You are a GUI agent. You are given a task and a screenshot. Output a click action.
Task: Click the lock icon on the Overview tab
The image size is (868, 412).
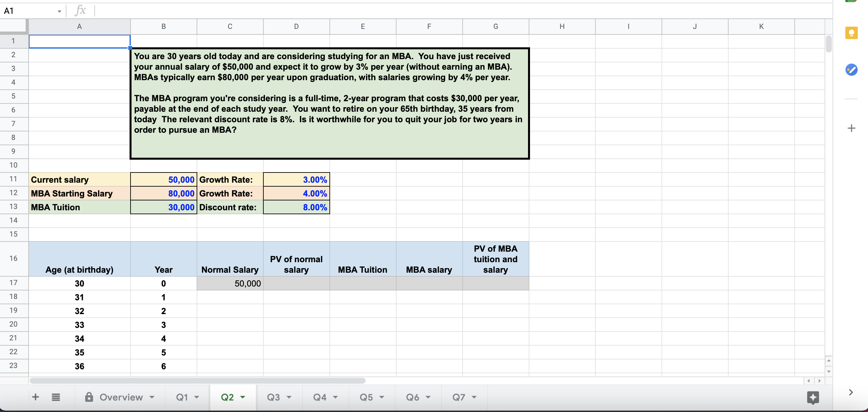point(89,397)
